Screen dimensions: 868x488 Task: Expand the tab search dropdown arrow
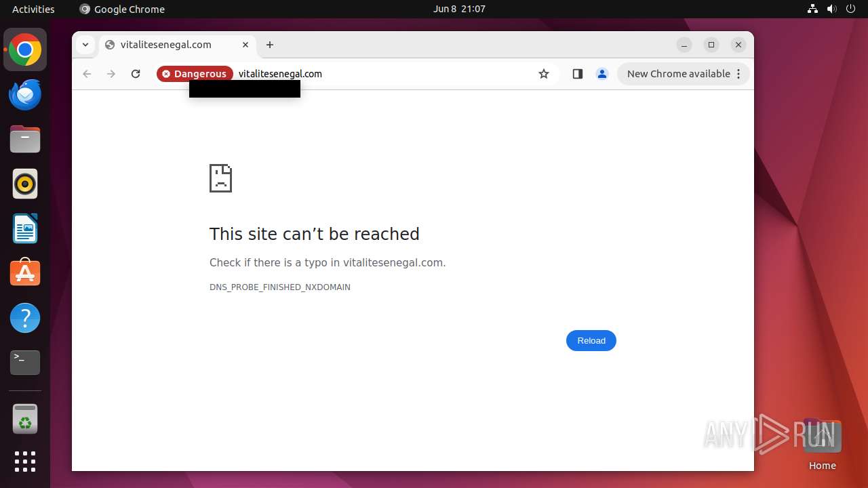tap(85, 45)
